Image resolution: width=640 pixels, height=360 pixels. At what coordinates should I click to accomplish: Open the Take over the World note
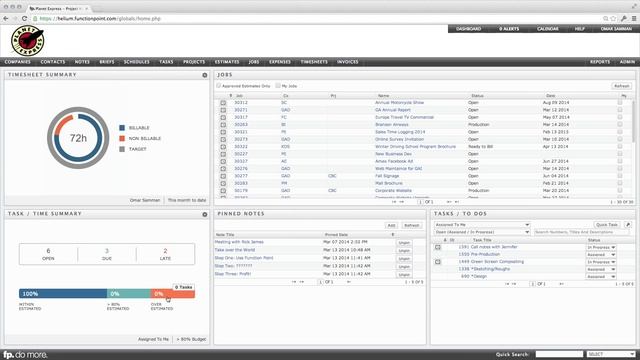pos(235,250)
